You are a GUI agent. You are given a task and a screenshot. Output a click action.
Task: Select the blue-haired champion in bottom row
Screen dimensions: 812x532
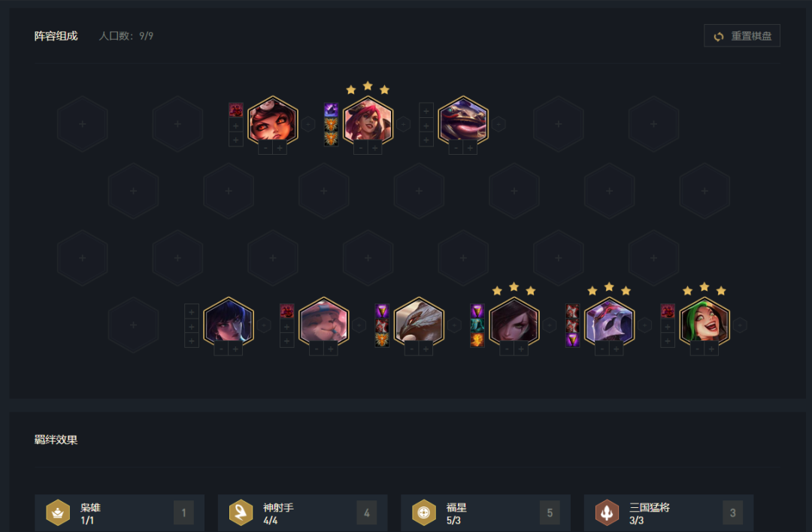tap(229, 322)
